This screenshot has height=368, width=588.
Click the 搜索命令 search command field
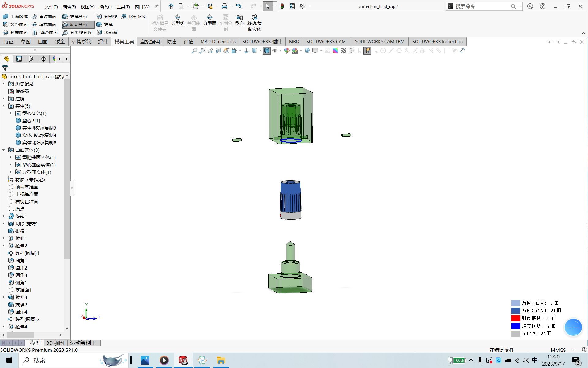(x=481, y=6)
